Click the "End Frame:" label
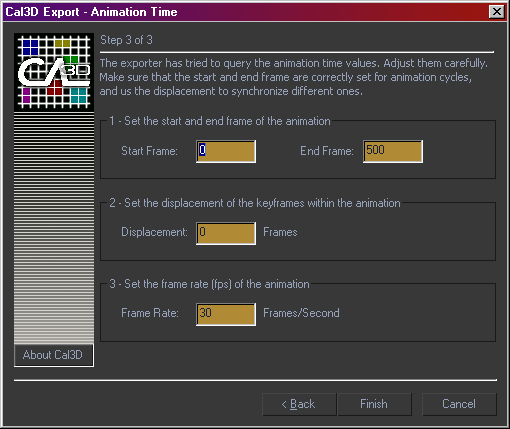The image size is (510, 429). (x=327, y=151)
